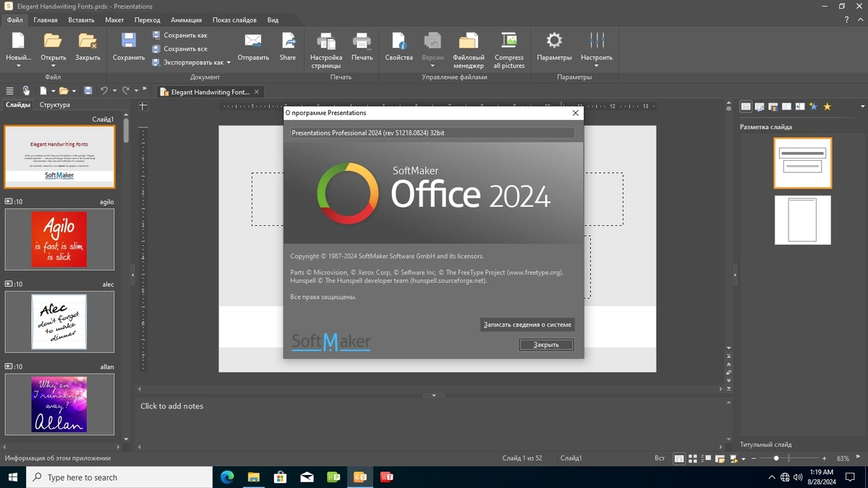Close the About dialog with the X

576,113
